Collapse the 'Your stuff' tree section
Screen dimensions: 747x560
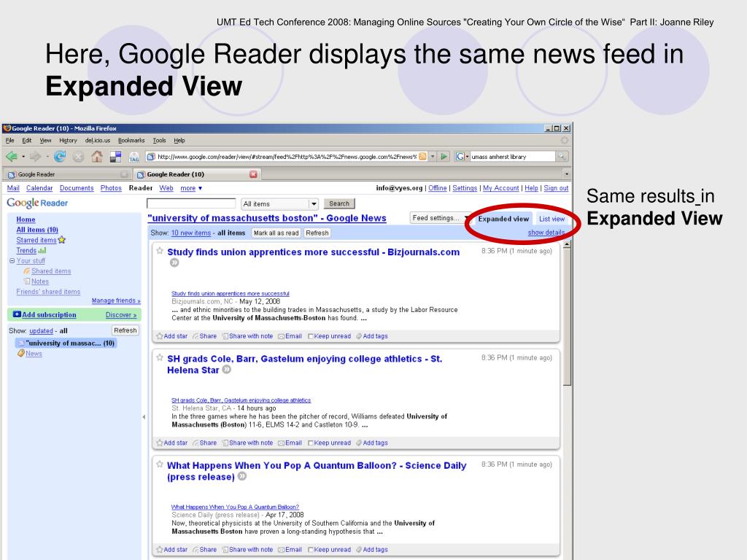click(12, 261)
